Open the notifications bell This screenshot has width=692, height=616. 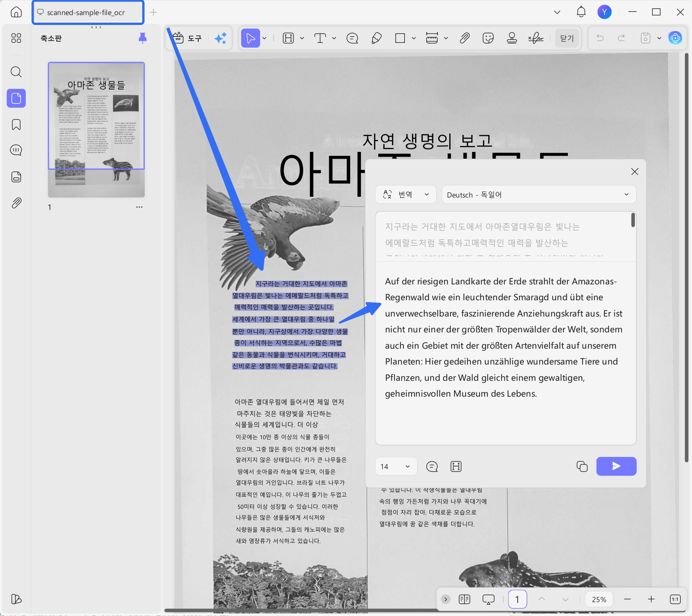tap(581, 12)
